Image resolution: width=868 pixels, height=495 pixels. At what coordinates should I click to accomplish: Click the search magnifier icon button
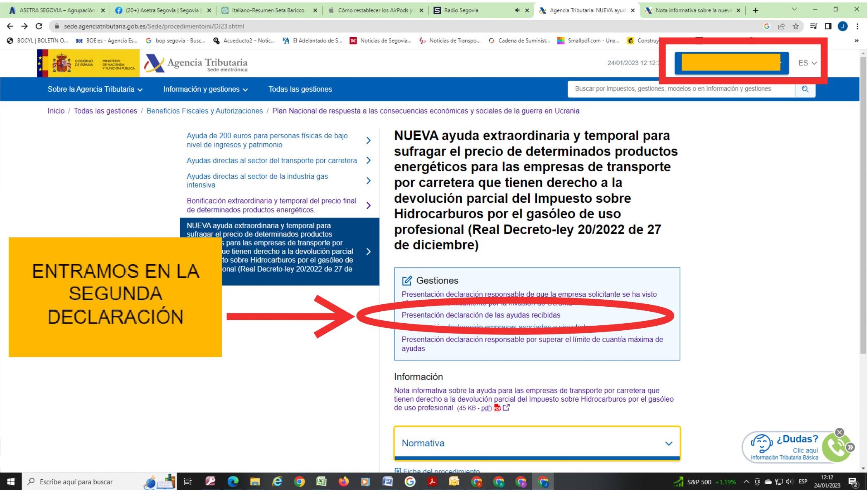click(805, 89)
